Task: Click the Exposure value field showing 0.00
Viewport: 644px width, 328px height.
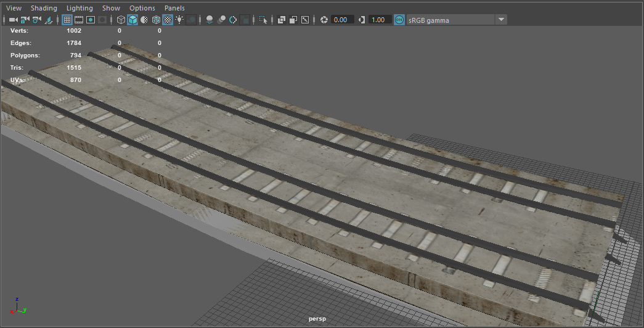Action: pos(342,20)
